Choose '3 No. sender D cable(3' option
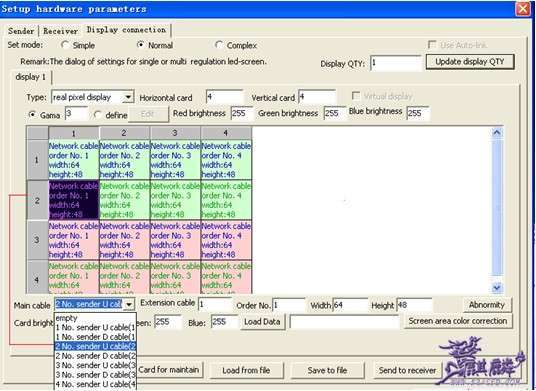Screen dimensions: 536x391 pyautogui.click(x=95, y=375)
